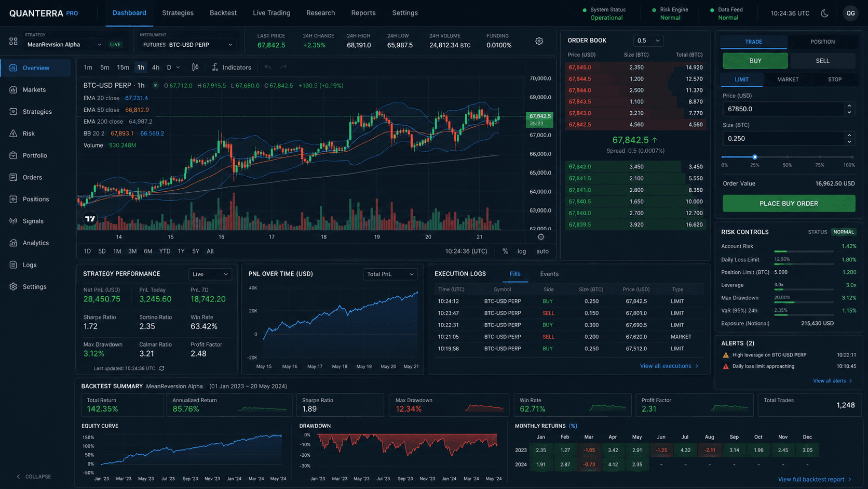
Task: Redo the chart action
Action: [x=283, y=67]
